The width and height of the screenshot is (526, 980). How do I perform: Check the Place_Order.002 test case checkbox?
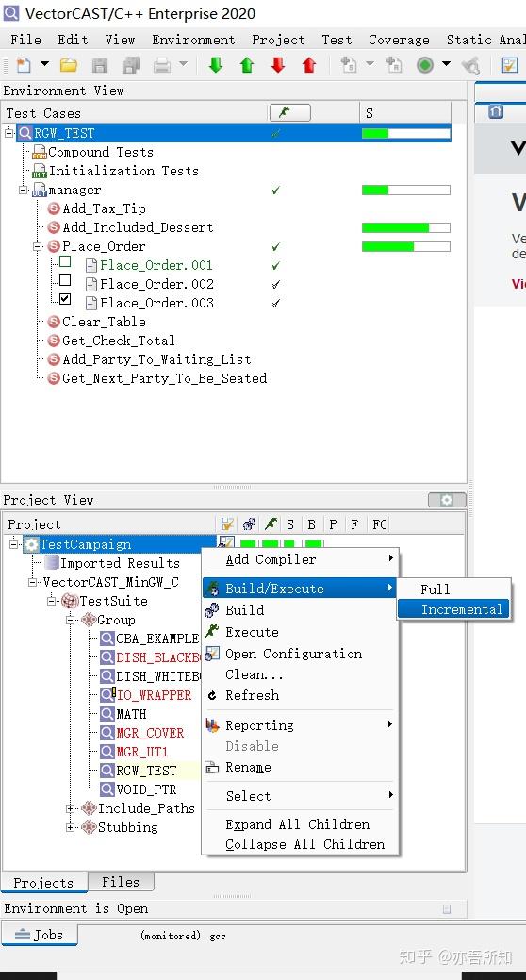(65, 281)
